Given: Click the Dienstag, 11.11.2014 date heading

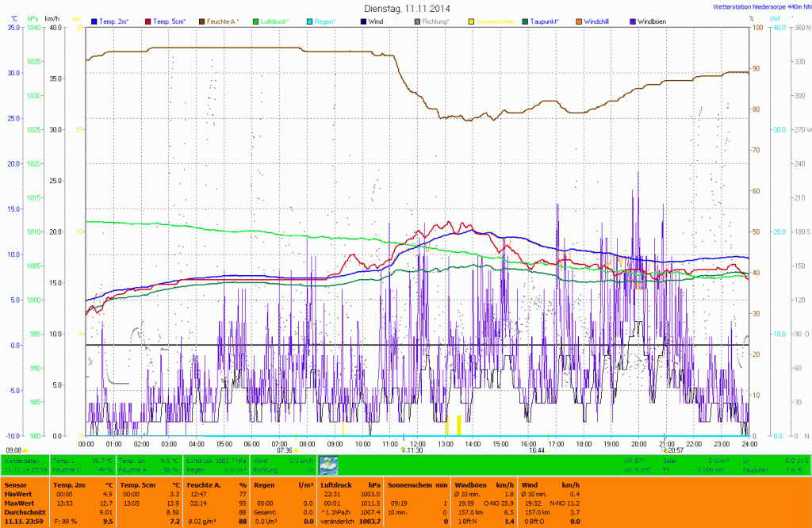Looking at the screenshot, I should (x=405, y=7).
